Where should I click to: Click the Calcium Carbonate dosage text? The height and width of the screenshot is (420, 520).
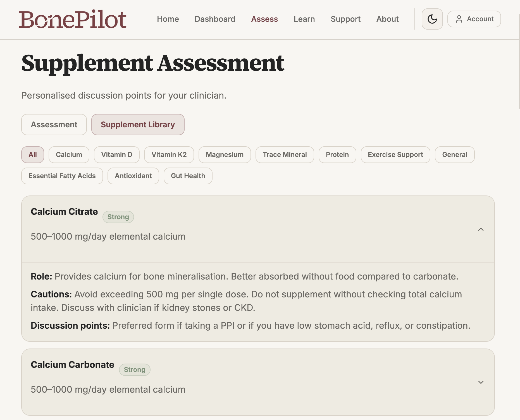point(108,390)
